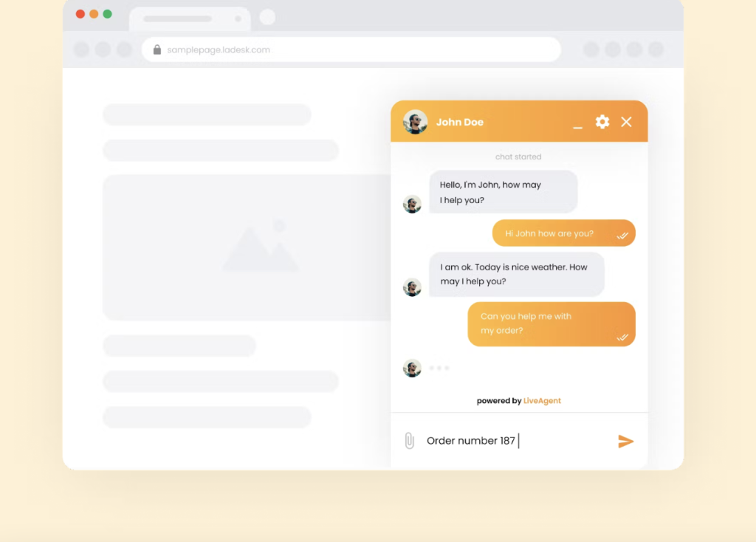Click the 'Hi John how are you?' bubble
The width and height of the screenshot is (756, 542).
(563, 233)
